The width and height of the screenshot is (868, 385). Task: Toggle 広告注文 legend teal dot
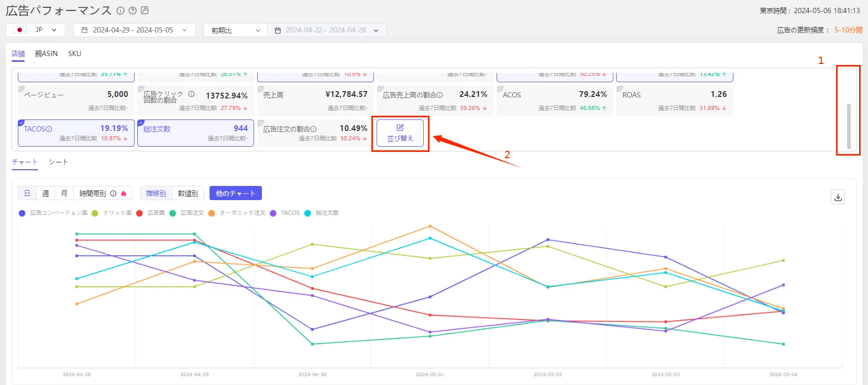[173, 213]
